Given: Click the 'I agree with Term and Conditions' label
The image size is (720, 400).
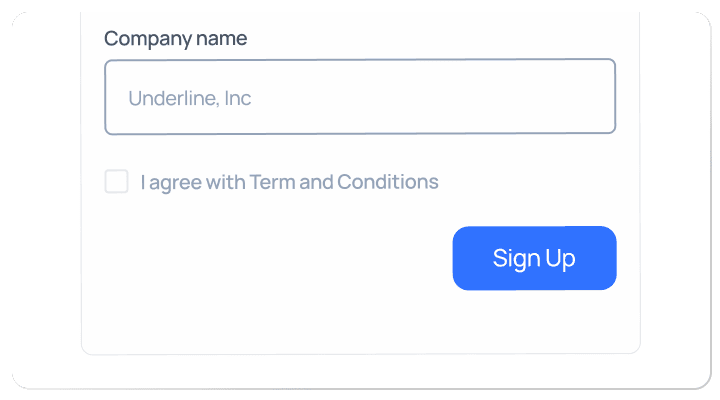Looking at the screenshot, I should (x=289, y=182).
